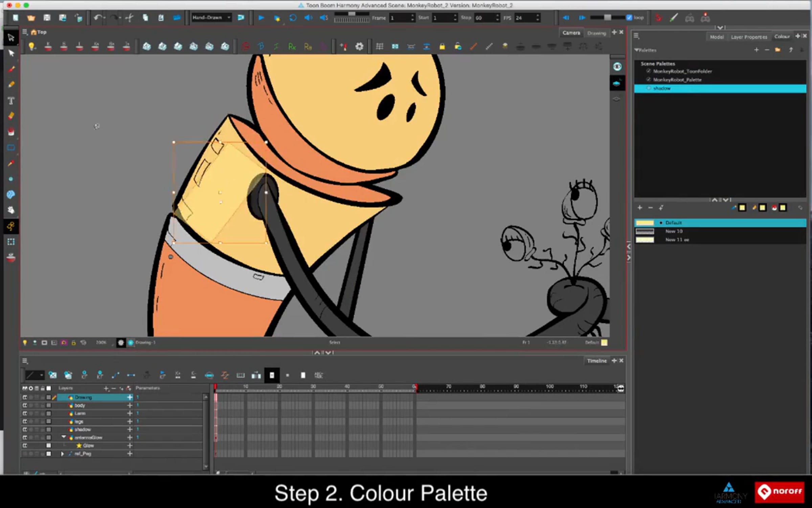Viewport: 812px width, 508px height.
Task: Toggle visibility of body layer
Action: pos(25,405)
